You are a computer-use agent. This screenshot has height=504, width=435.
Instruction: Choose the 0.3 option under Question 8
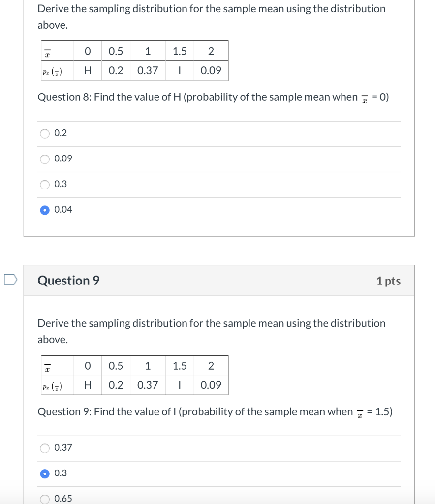click(45, 184)
